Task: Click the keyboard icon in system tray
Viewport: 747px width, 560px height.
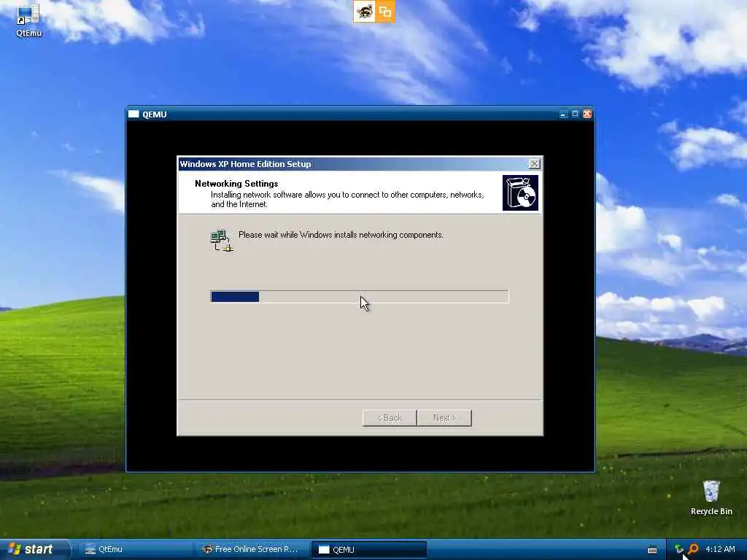Action: coord(652,550)
